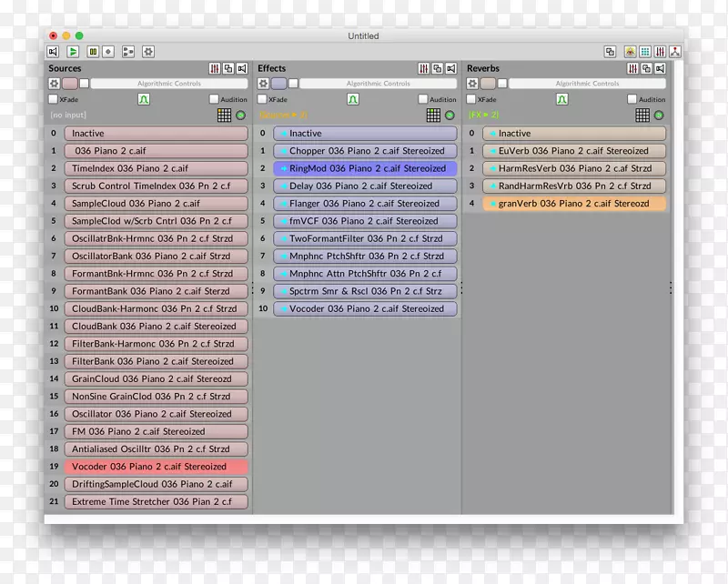Image resolution: width=728 pixels, height=584 pixels.
Task: Click the Effects green round indicator button
Action: click(450, 116)
